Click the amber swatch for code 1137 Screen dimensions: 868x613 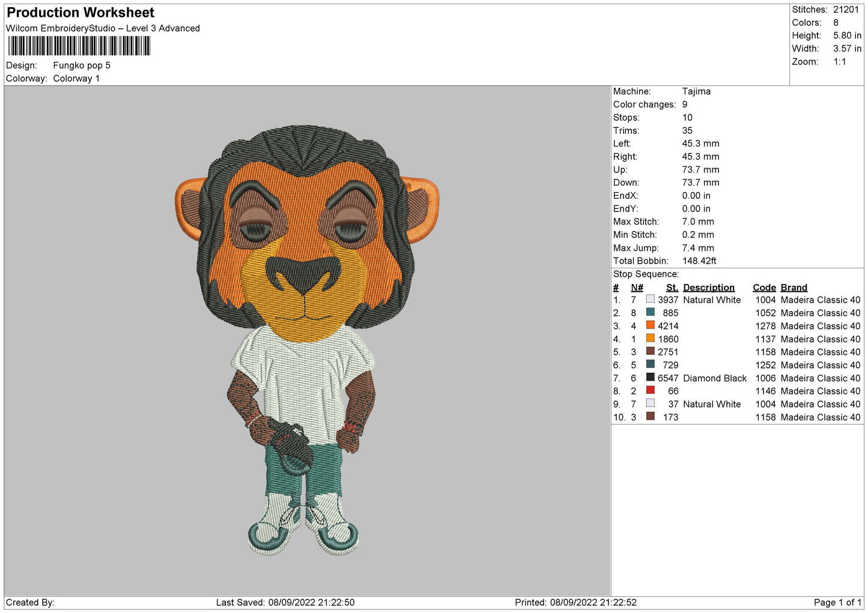650,339
